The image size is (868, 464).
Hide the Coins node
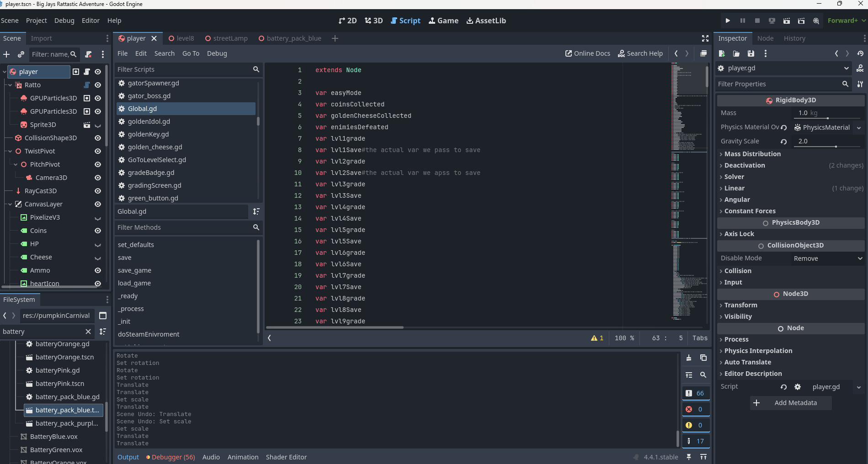coord(98,231)
